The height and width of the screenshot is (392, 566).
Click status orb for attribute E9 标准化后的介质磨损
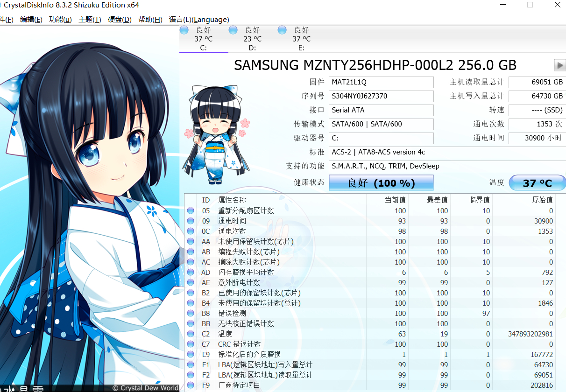pos(191,355)
